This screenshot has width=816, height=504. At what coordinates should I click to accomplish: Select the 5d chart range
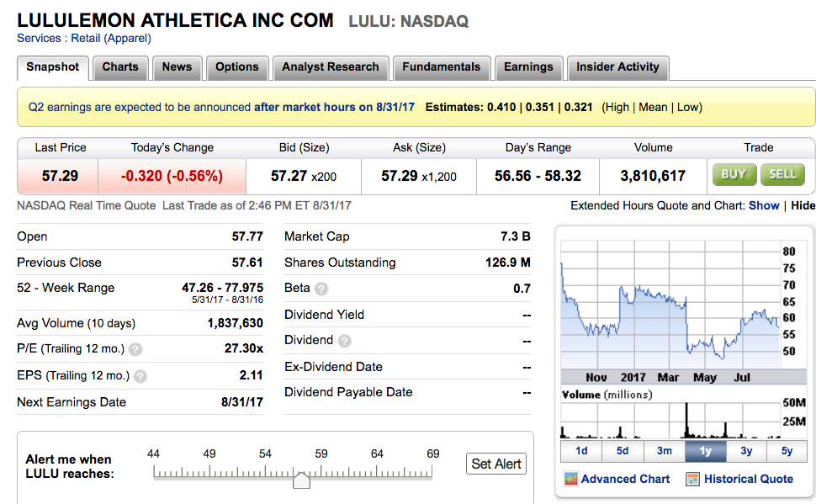(x=623, y=451)
